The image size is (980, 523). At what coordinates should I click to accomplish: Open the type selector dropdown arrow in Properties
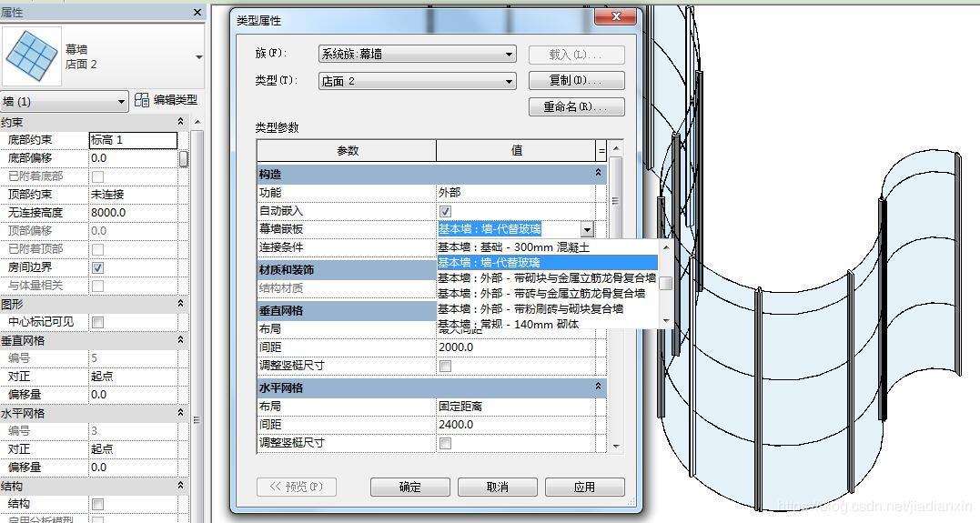click(198, 57)
